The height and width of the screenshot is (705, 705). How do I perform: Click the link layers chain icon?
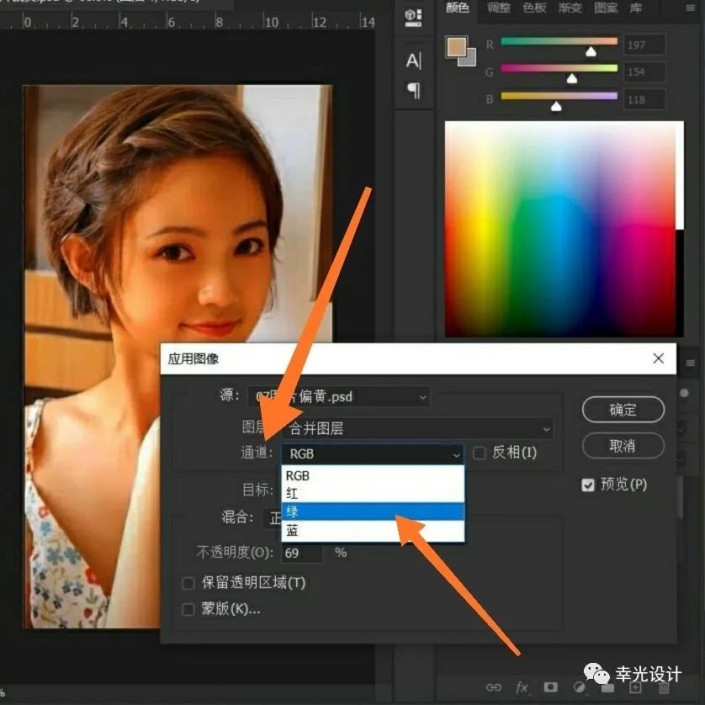tap(494, 687)
